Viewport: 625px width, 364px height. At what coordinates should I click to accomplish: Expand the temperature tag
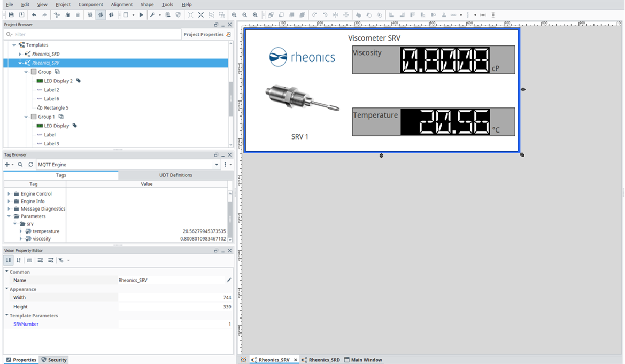(21, 231)
